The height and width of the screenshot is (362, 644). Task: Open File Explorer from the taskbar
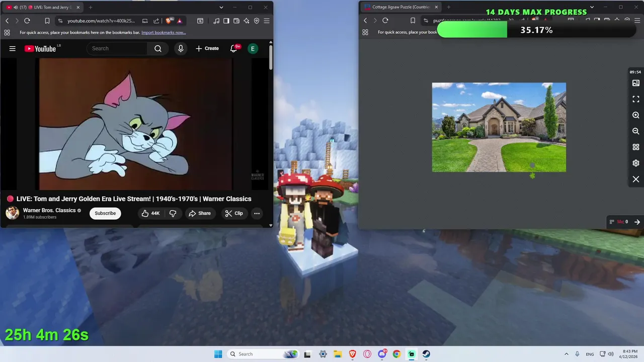(x=338, y=354)
